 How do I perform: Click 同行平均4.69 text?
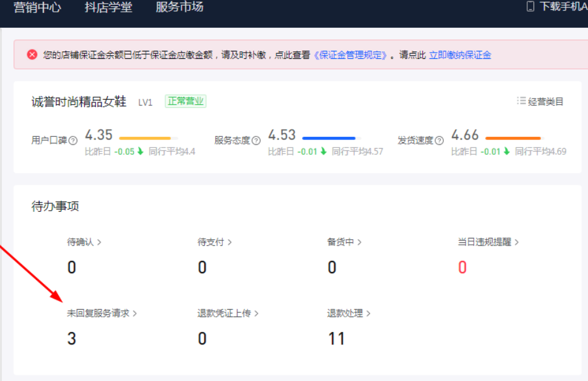click(x=540, y=152)
